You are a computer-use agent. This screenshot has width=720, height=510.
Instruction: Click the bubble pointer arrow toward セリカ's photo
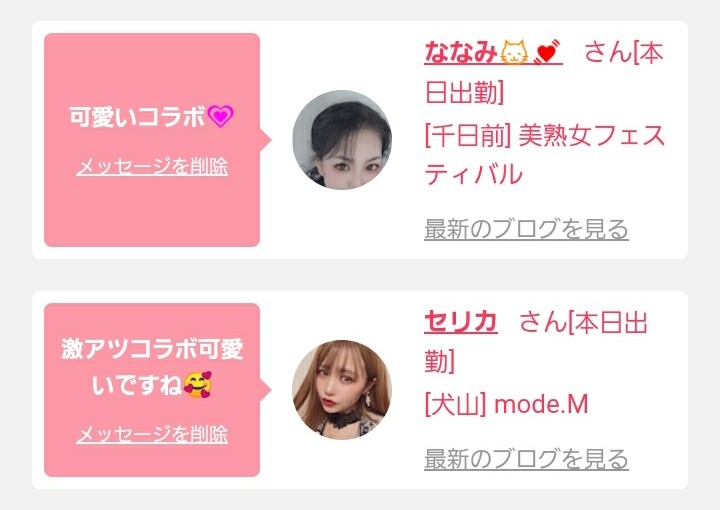[265, 390]
